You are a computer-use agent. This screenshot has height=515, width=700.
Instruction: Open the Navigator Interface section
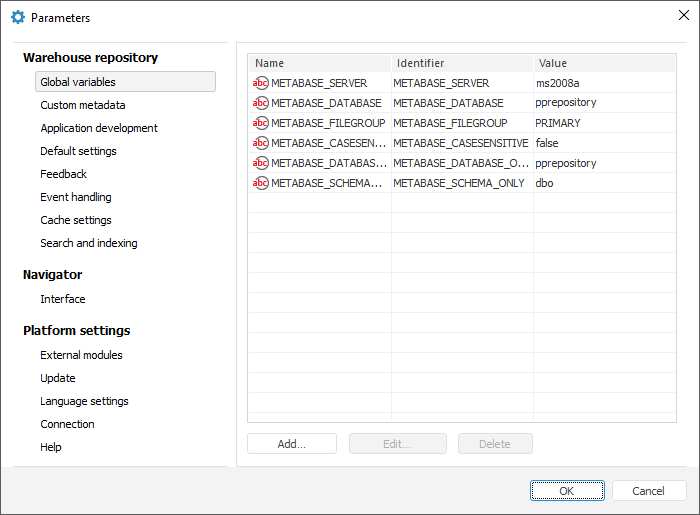point(63,299)
